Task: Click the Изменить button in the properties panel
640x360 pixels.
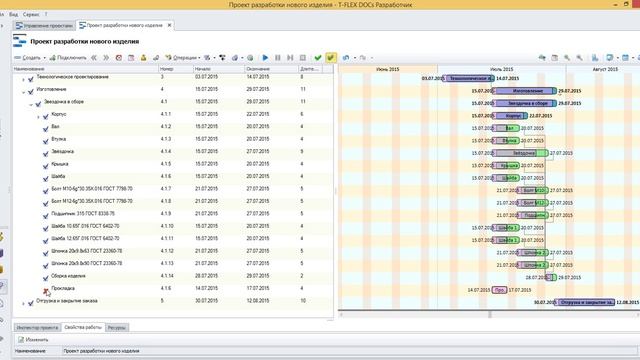Action: 33,340
